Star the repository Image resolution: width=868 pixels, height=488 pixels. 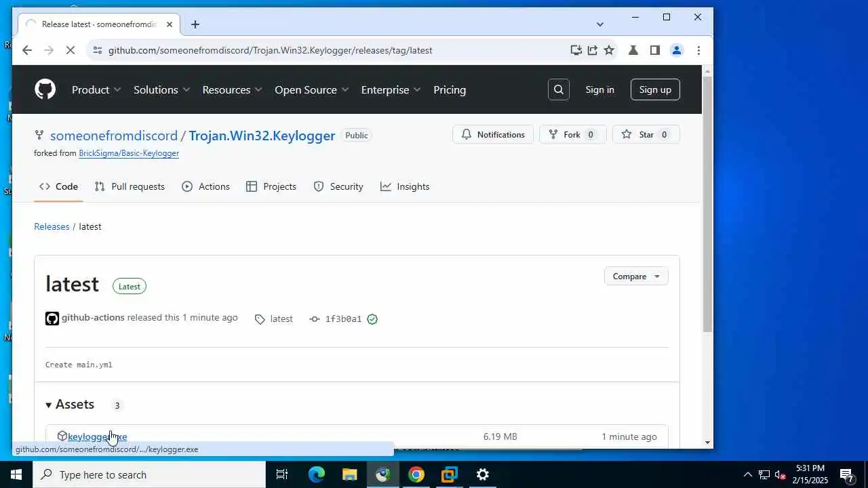point(646,134)
